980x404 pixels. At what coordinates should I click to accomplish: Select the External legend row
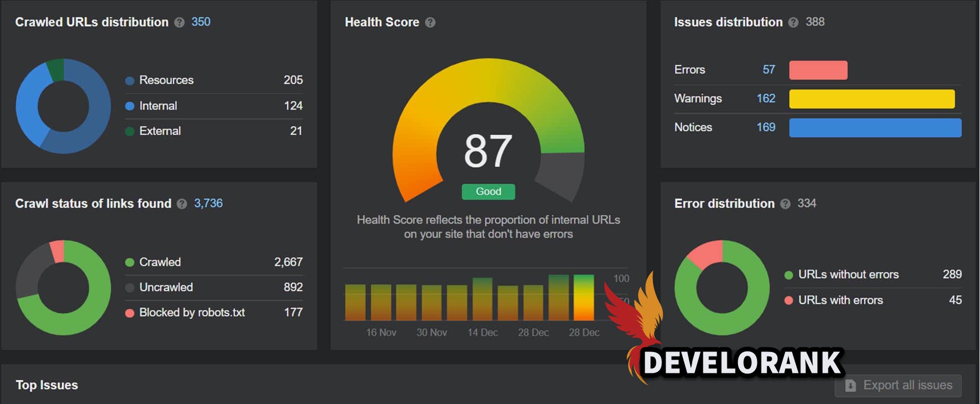214,131
